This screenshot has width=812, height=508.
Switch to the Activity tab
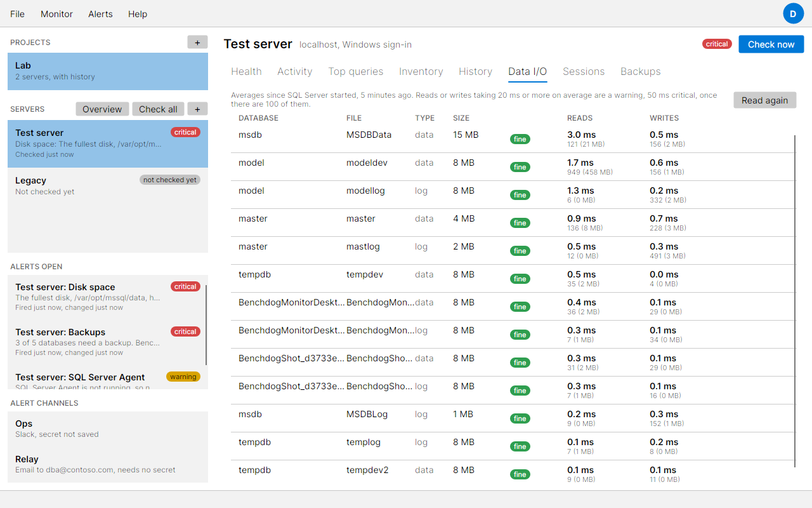click(x=295, y=71)
